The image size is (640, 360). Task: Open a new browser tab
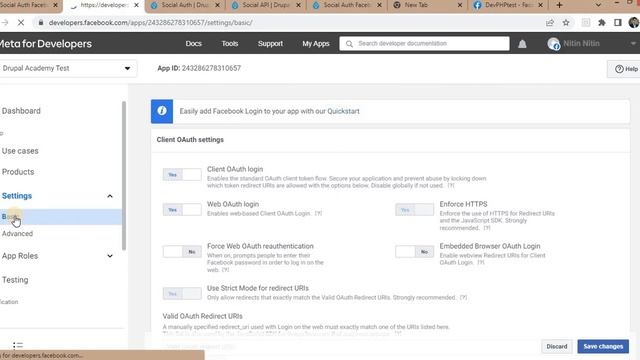pyautogui.click(x=560, y=5)
